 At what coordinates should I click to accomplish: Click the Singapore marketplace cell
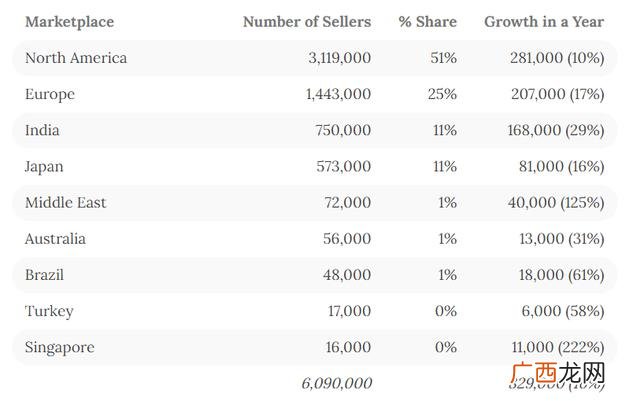(60, 348)
